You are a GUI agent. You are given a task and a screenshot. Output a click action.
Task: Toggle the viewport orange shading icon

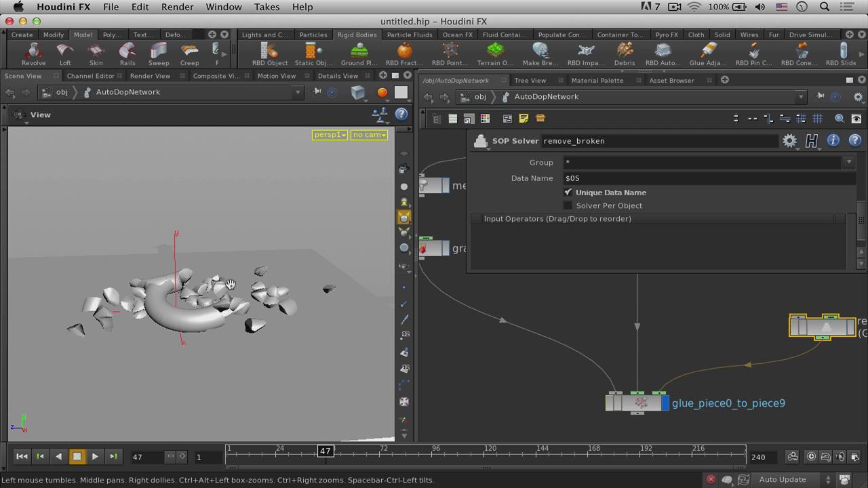click(x=382, y=92)
